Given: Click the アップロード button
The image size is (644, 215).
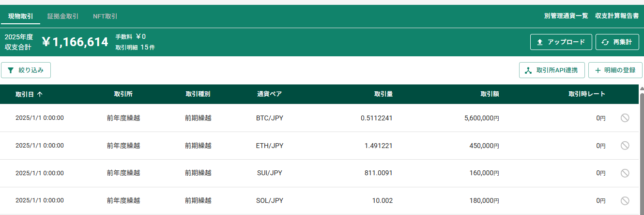Looking at the screenshot, I should [x=561, y=42].
